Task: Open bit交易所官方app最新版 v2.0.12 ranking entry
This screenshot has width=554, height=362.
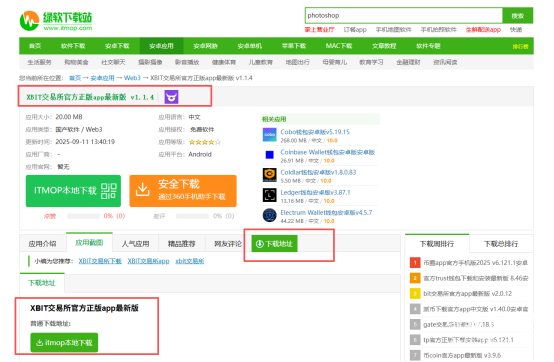Action: 468,293
